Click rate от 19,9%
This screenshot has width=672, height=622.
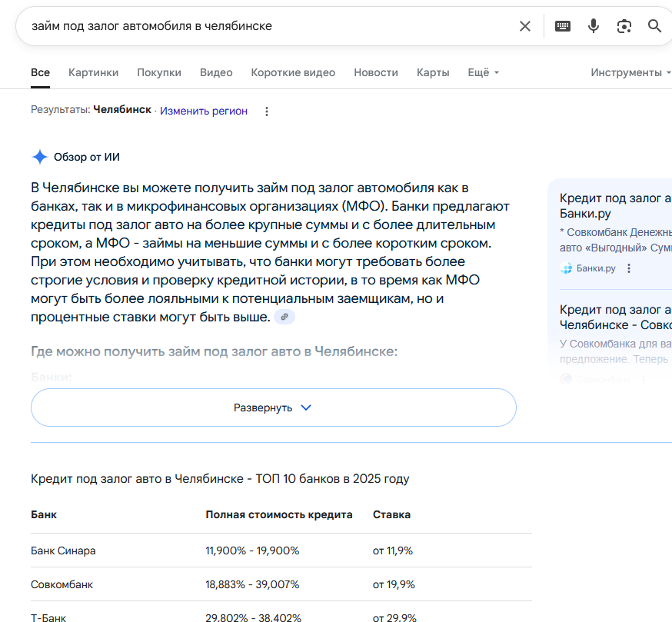tap(394, 584)
